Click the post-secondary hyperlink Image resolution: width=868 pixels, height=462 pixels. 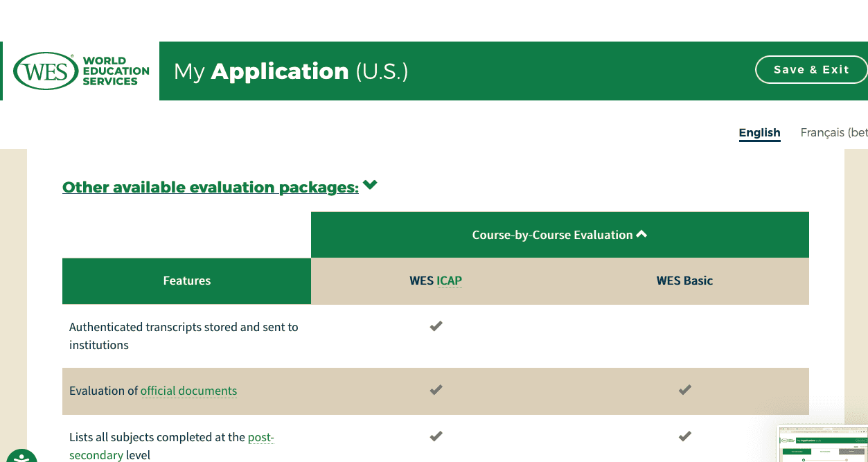260,437
